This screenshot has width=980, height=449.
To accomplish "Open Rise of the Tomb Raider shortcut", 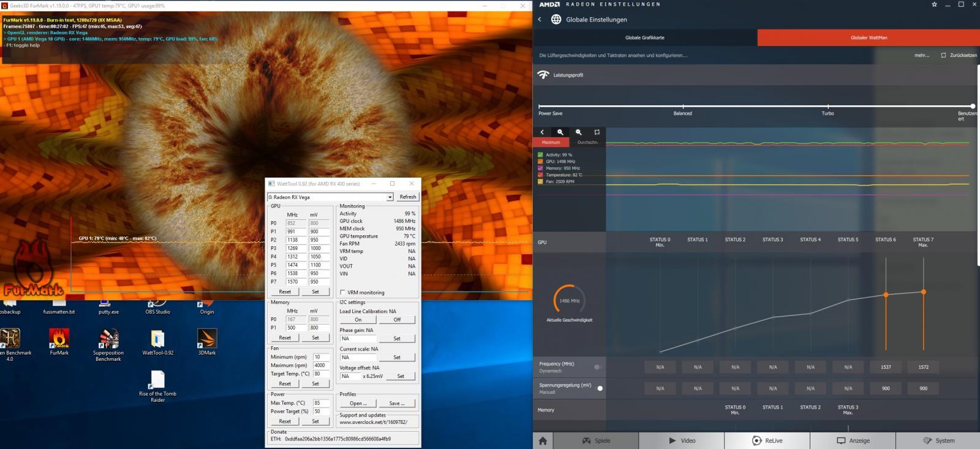I will point(157,386).
